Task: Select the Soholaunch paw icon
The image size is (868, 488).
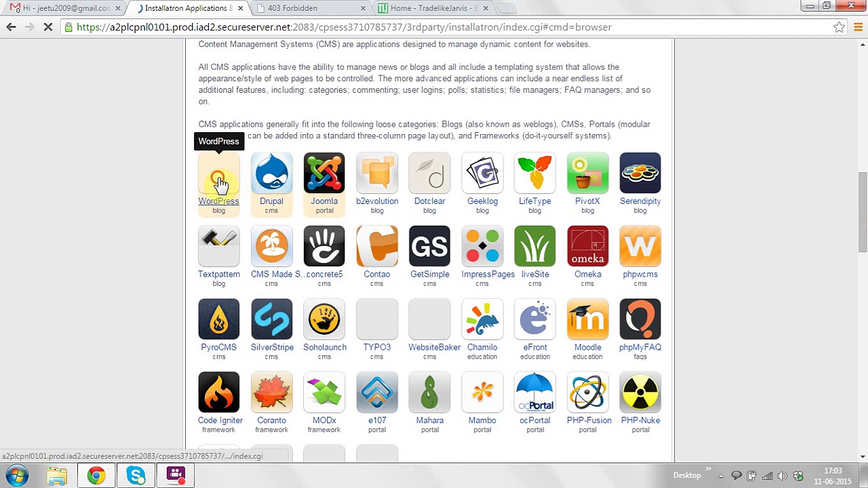Action: click(324, 320)
